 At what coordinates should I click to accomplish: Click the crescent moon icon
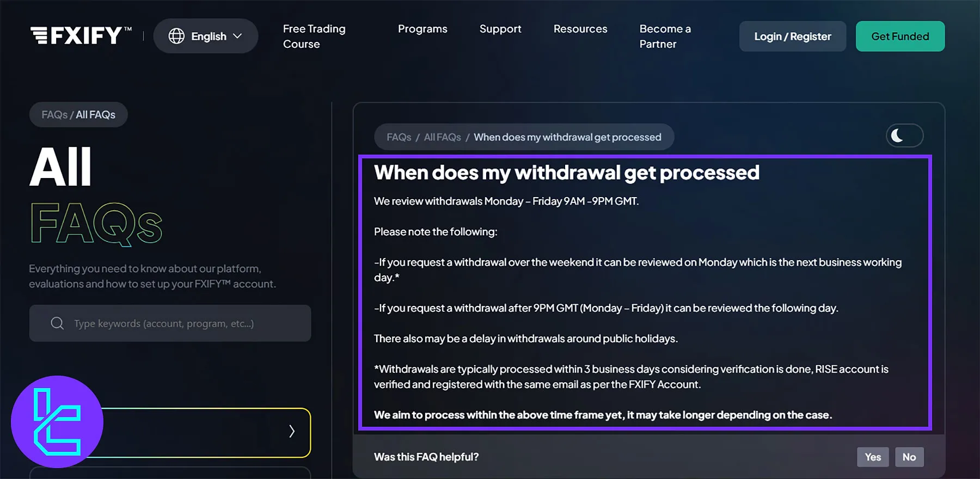(897, 136)
